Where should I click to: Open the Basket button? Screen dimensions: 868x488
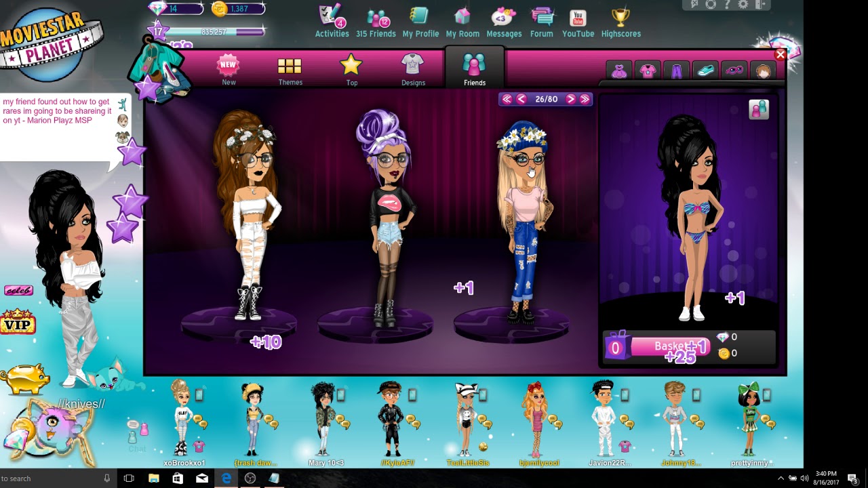671,346
